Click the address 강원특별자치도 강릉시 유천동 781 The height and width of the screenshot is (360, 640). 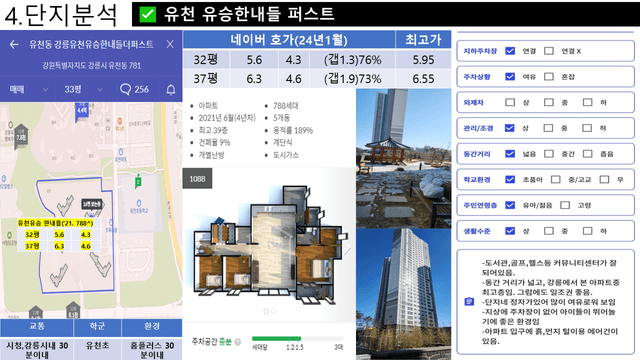coord(91,66)
